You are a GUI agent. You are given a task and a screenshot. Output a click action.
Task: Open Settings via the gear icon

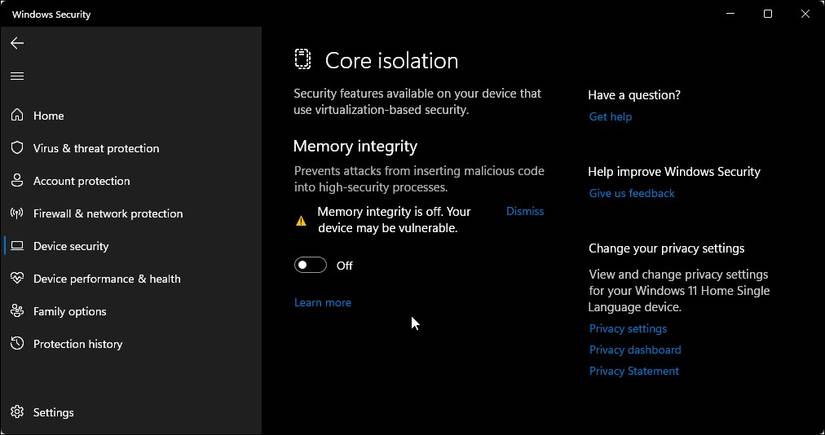(x=17, y=412)
